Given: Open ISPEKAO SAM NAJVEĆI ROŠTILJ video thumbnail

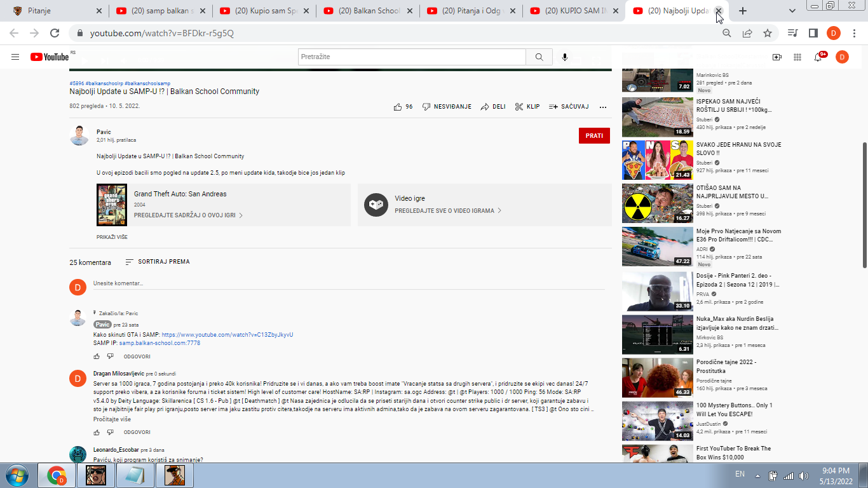Looking at the screenshot, I should 658,117.
